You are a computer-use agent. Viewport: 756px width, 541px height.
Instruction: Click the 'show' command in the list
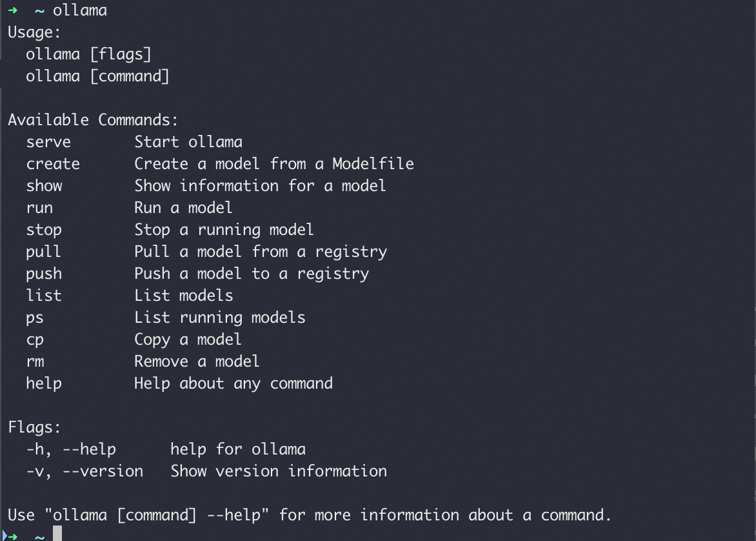[44, 186]
